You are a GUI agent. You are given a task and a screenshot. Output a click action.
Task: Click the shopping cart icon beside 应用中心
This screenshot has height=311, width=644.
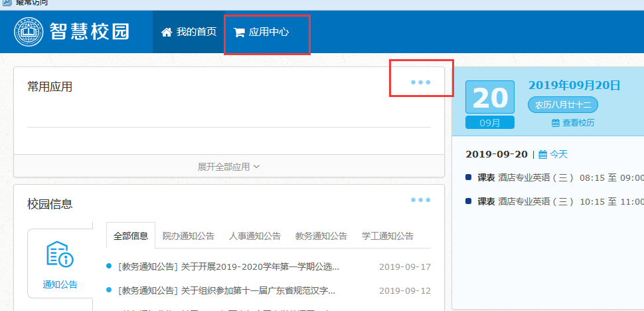point(239,33)
